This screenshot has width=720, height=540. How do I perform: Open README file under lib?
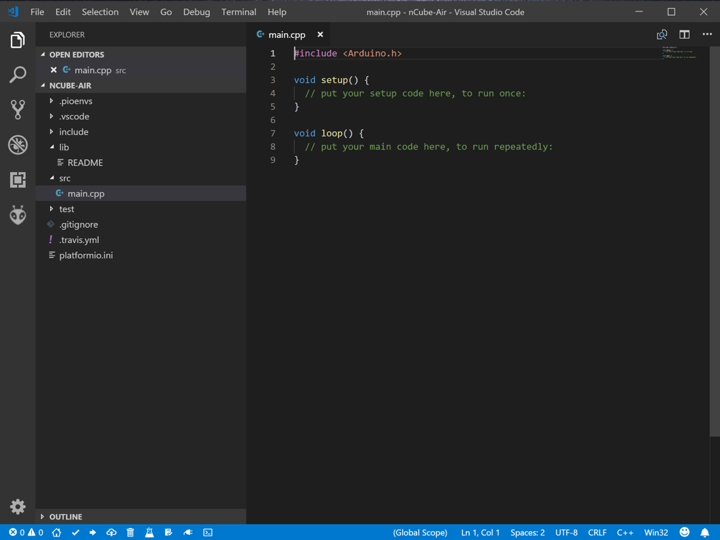coord(85,163)
